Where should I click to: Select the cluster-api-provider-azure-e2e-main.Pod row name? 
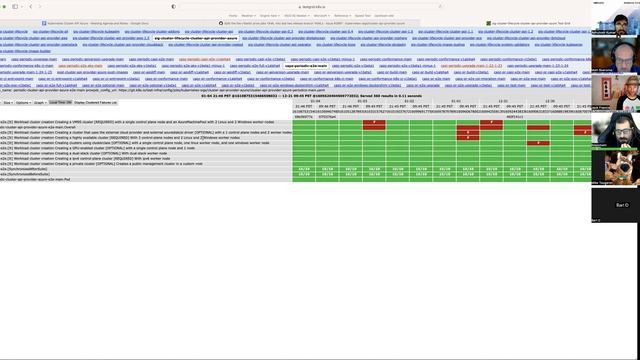35,179
